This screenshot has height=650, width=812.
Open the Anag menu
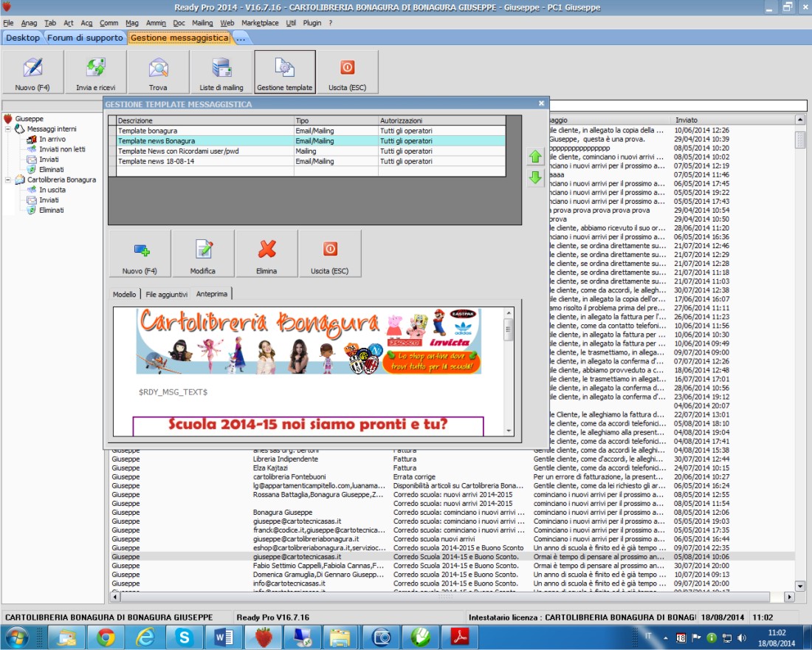(29, 23)
